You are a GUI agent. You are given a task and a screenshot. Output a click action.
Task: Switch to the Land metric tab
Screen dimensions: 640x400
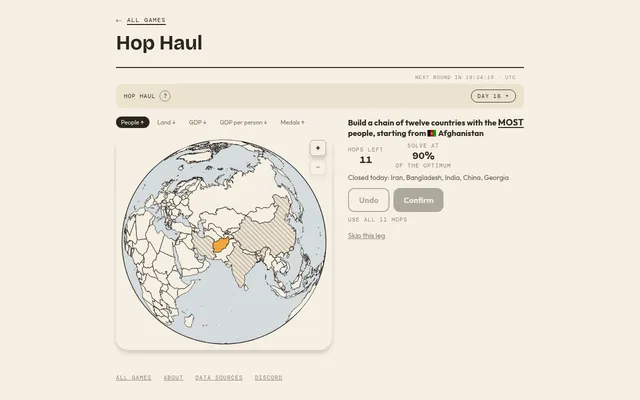tap(166, 122)
